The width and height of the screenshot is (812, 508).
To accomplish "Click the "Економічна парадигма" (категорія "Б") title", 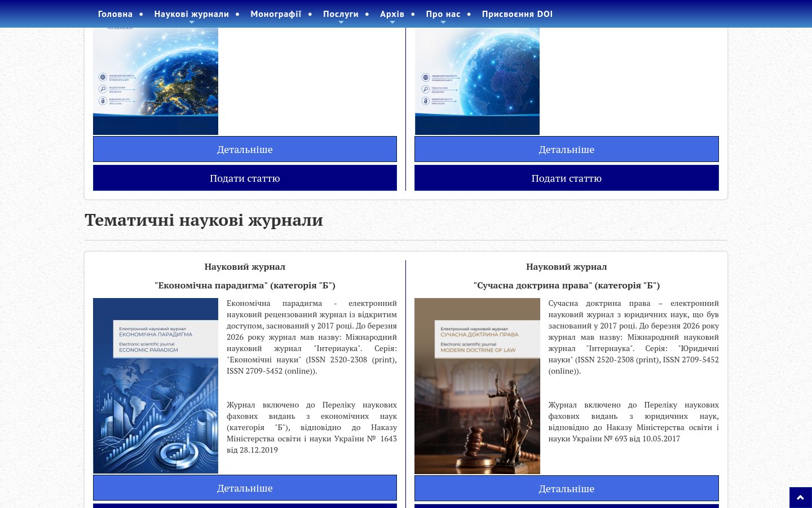I will coord(245,285).
